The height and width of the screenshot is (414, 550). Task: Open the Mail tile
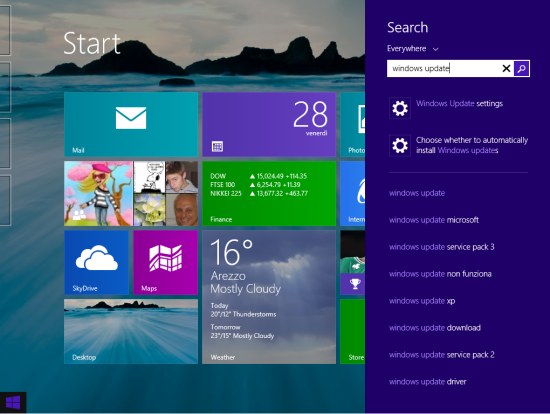tap(131, 124)
